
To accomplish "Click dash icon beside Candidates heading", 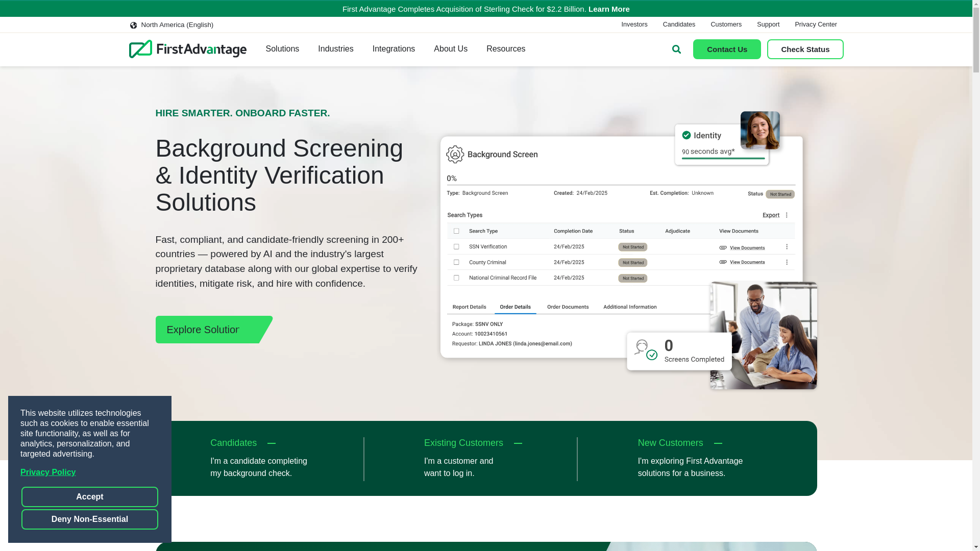I will [x=272, y=443].
